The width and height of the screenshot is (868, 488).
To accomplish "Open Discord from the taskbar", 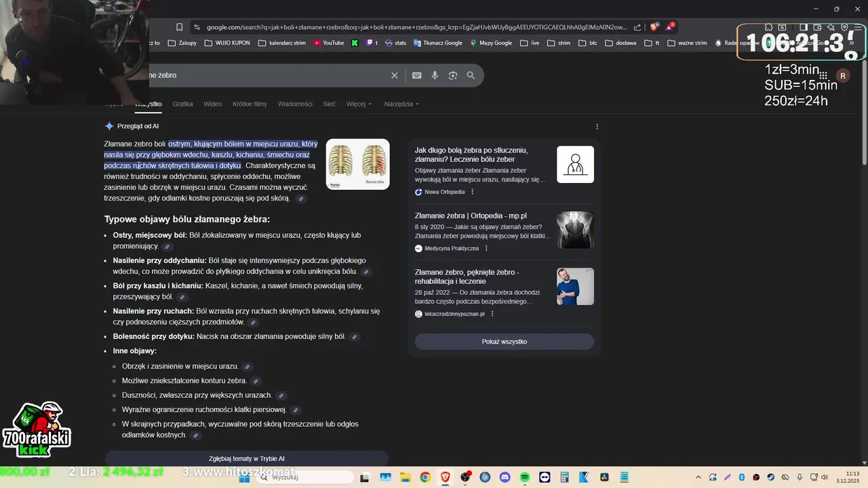I will (x=505, y=477).
